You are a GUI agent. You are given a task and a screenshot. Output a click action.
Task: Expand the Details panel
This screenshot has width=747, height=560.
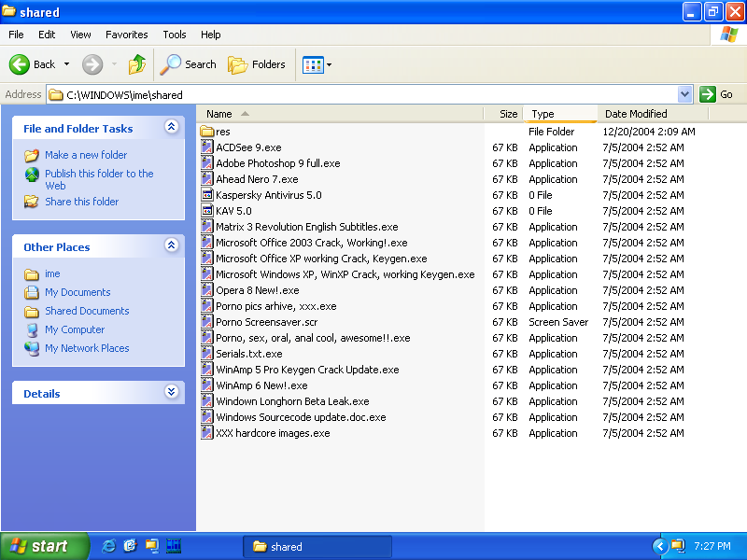point(172,391)
